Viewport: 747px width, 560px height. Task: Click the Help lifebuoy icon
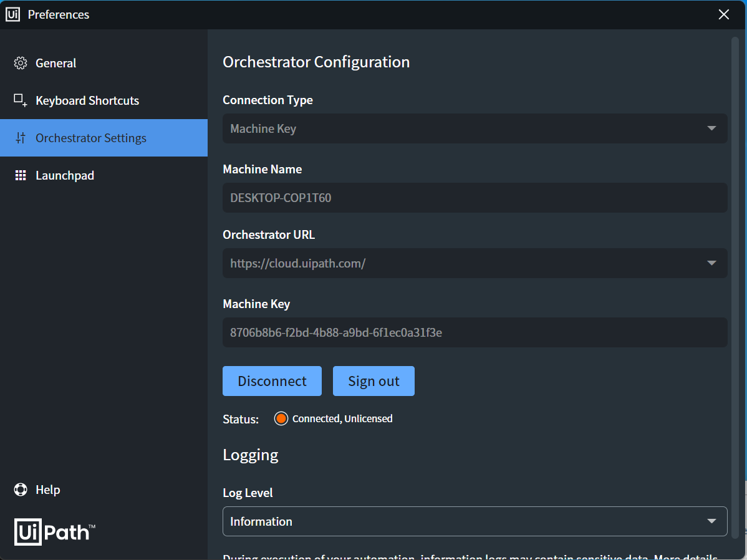(21, 490)
